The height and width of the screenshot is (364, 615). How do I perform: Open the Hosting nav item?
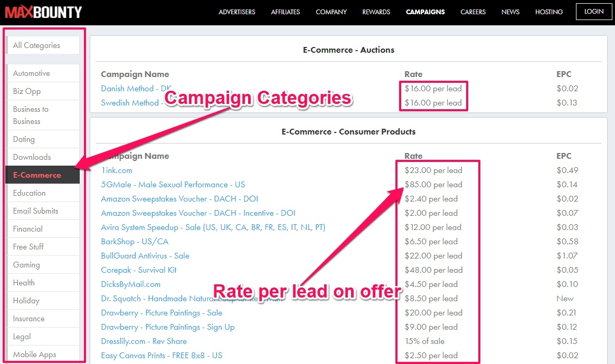point(549,12)
